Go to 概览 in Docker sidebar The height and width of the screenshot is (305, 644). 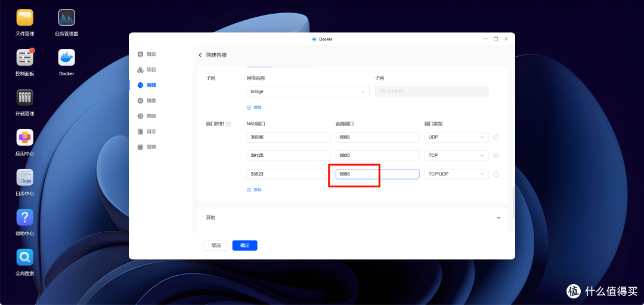[x=147, y=54]
